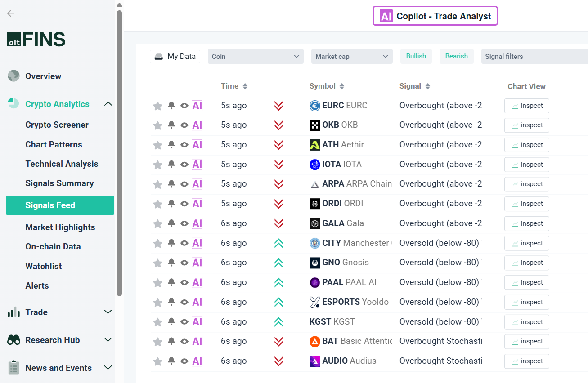Star the IOTA signal row
This screenshot has height=383, width=588.
(x=157, y=165)
